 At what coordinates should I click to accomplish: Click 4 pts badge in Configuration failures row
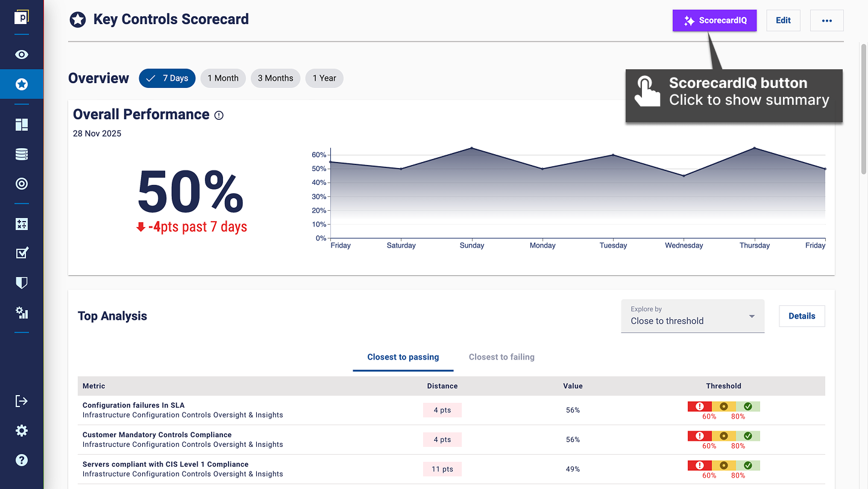coord(442,410)
